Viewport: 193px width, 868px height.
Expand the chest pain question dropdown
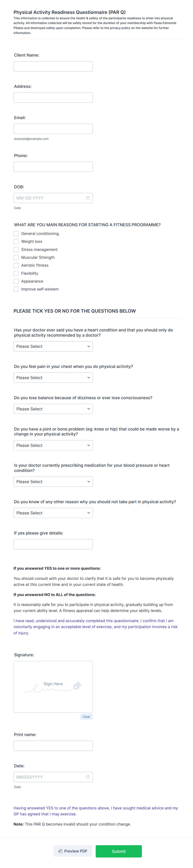pos(53,377)
